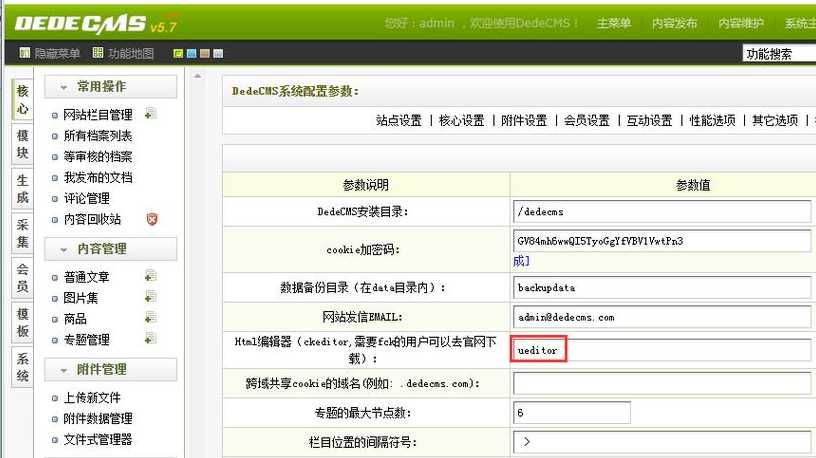Click the 跨域共享cookie的域名 empty field
816x458 pixels.
[x=662, y=384]
